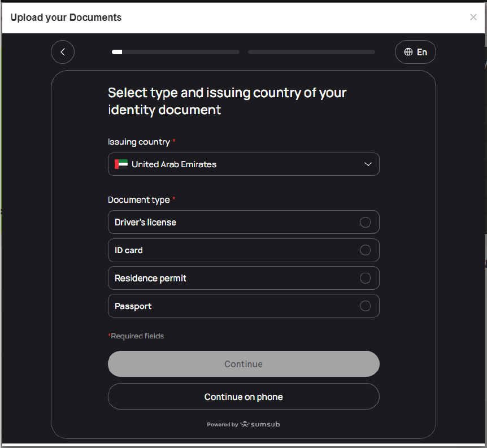Click the Powered by text link
This screenshot has height=448, width=487.
(222, 425)
